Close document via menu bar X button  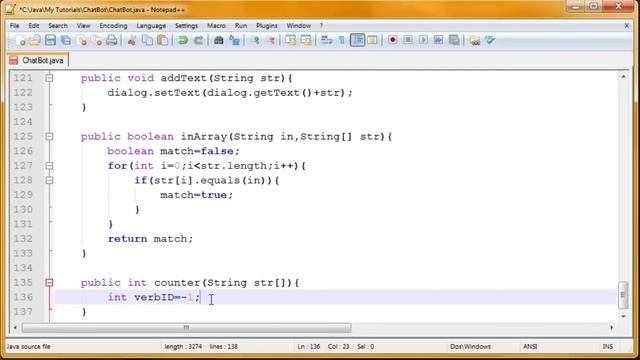(627, 26)
